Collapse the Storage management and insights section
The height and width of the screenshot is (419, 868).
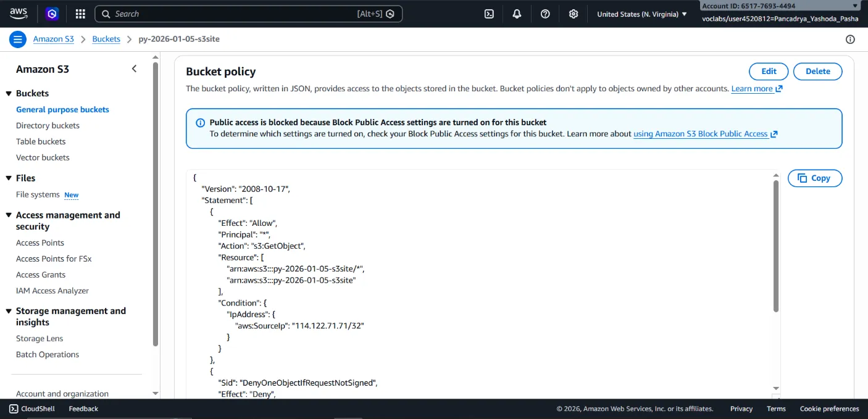9,311
